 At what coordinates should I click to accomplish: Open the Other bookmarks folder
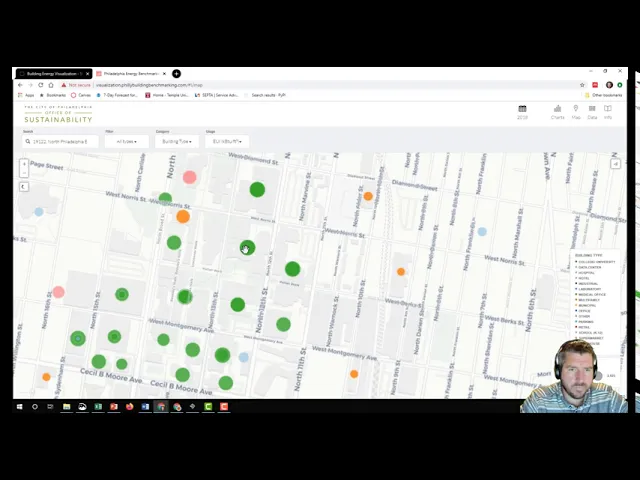pos(604,95)
